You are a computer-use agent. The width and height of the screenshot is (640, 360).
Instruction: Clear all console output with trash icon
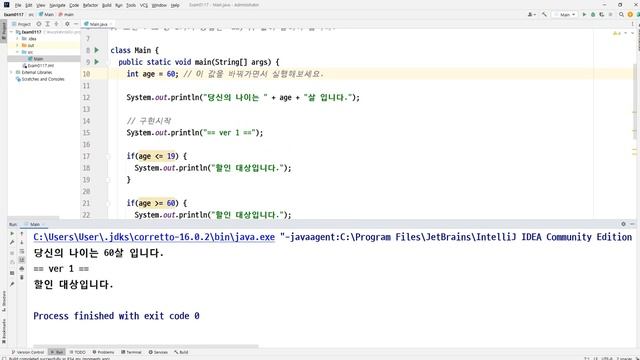click(22, 278)
